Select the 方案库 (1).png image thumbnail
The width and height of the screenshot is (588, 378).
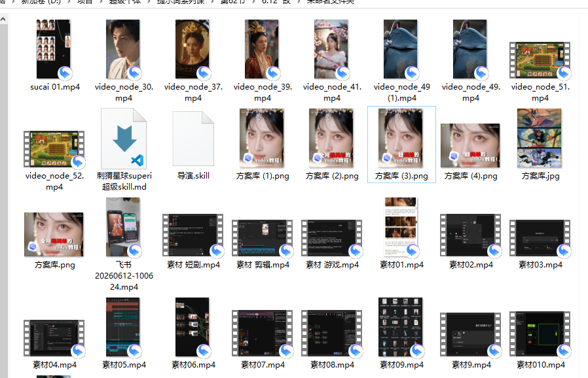point(262,138)
